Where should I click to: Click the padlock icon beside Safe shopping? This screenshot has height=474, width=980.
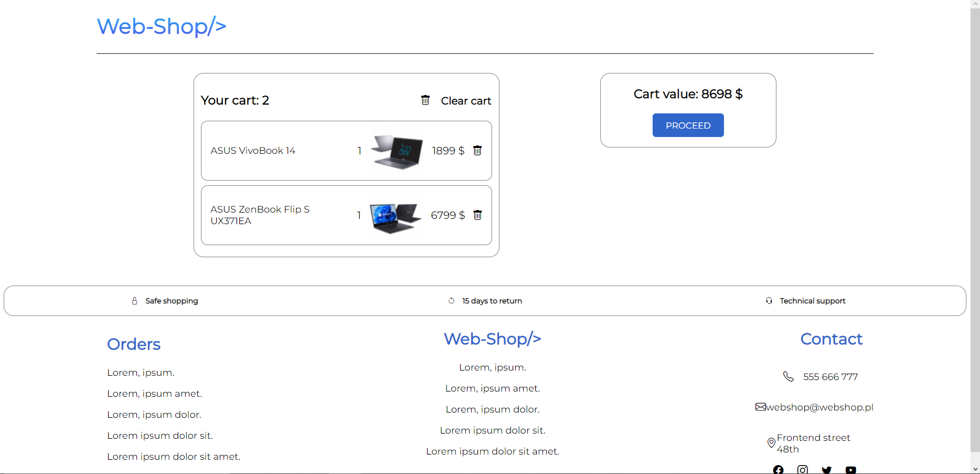coord(134,301)
